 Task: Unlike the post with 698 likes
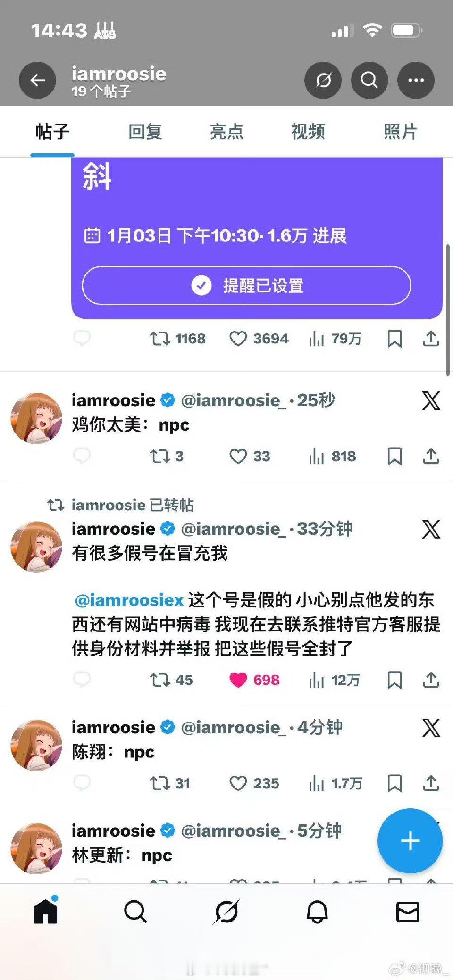(x=238, y=680)
